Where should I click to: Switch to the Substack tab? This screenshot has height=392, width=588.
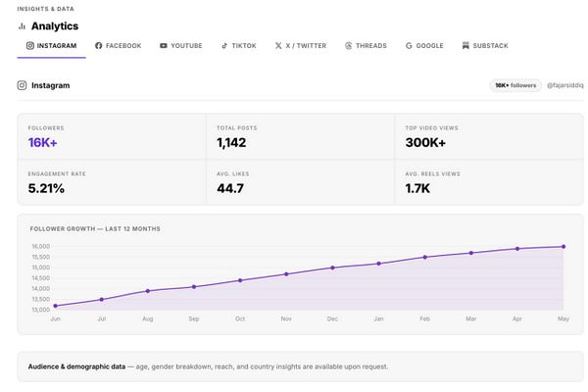point(485,46)
